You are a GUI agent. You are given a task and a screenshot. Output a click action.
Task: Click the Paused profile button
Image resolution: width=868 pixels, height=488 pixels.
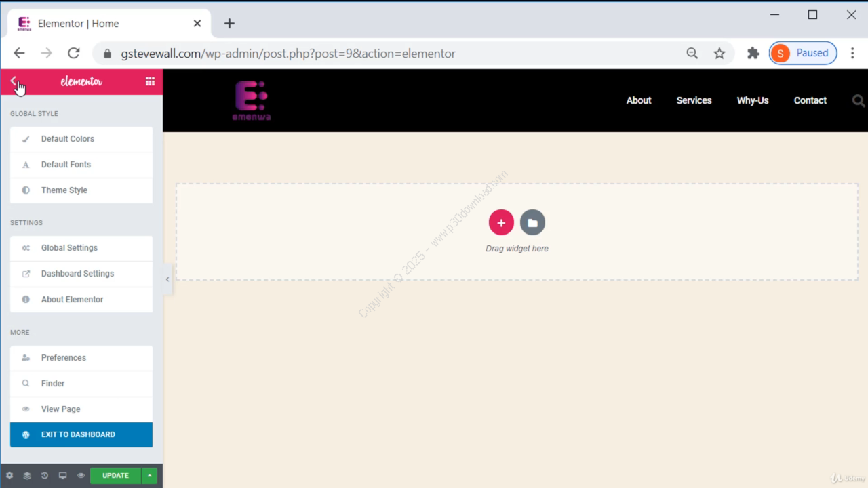803,53
